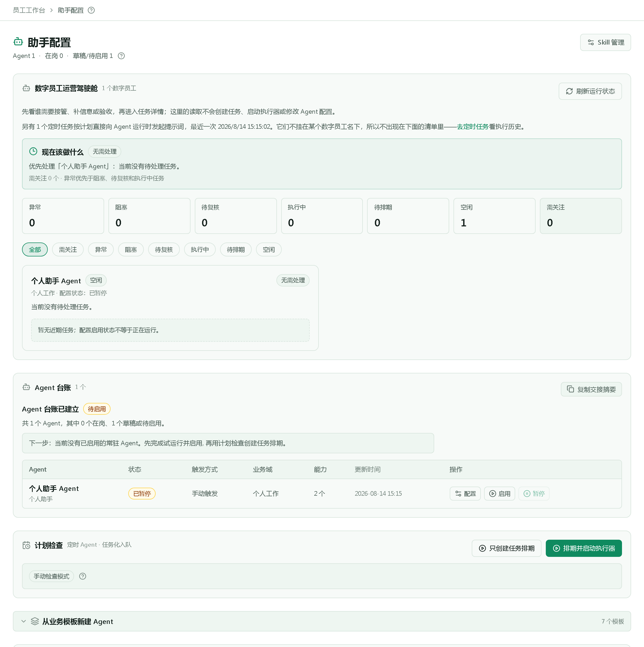
Task: Click help icon next to 手动检查模式
Action: tap(82, 576)
